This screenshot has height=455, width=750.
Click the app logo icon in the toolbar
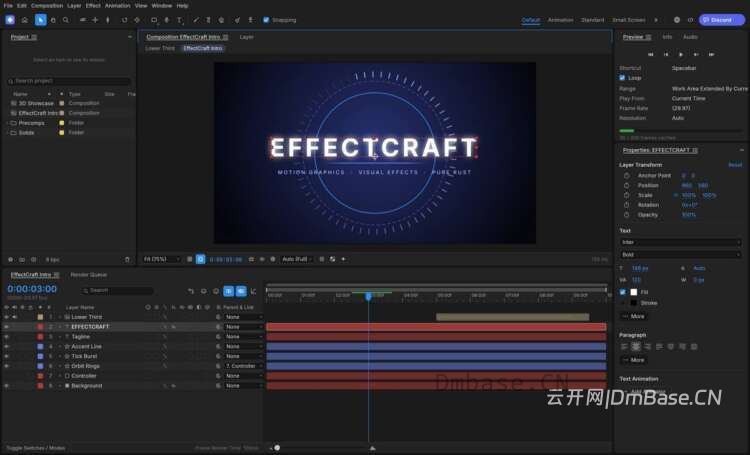[10, 20]
